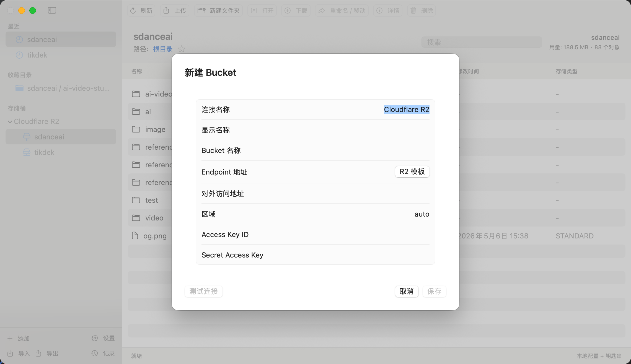Click clock icon beside recent sdanceai
The image size is (631, 364).
tap(19, 40)
